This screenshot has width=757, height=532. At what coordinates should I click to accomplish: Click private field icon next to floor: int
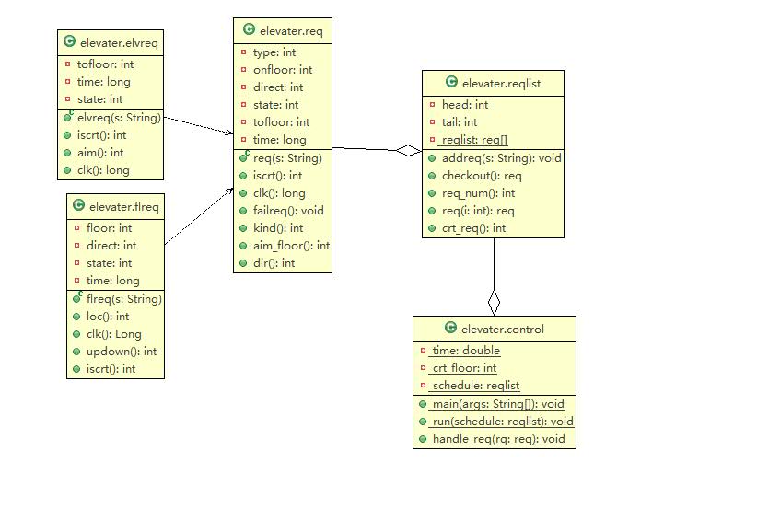click(x=76, y=227)
